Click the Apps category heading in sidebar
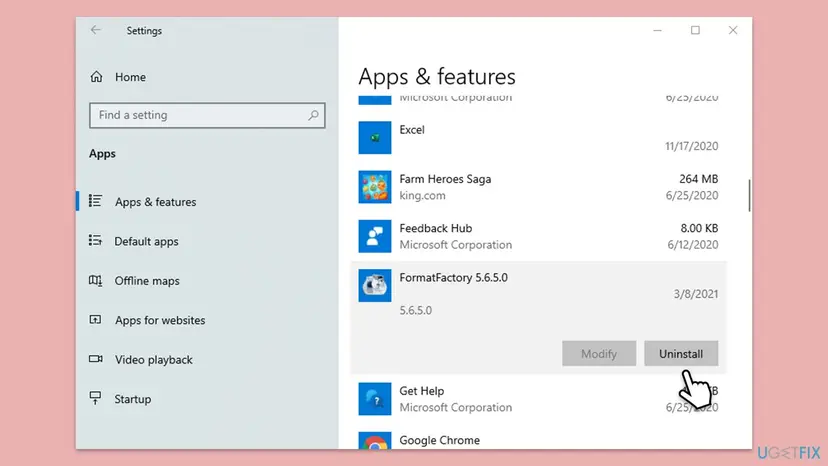 (x=102, y=154)
